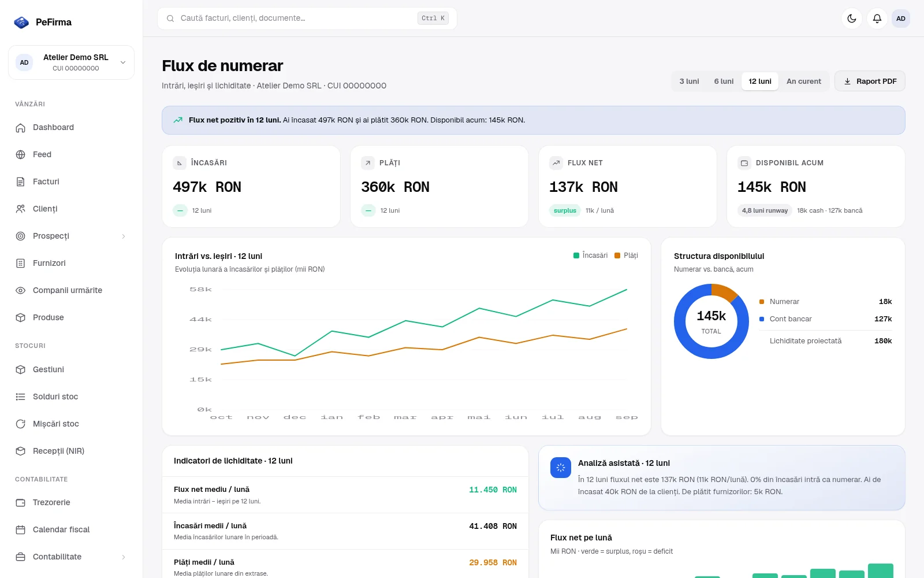Screen dimensions: 924x578
Task: Click the Trezorerie wallet icon
Action: [x=21, y=503]
